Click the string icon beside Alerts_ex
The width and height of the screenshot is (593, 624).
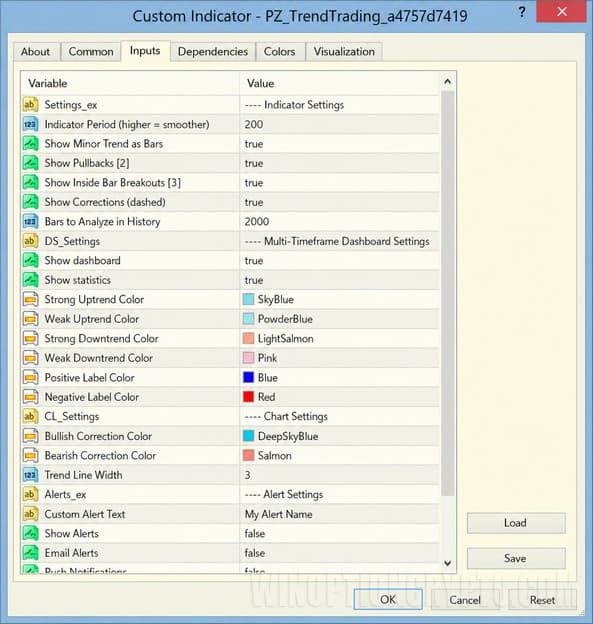[30, 495]
